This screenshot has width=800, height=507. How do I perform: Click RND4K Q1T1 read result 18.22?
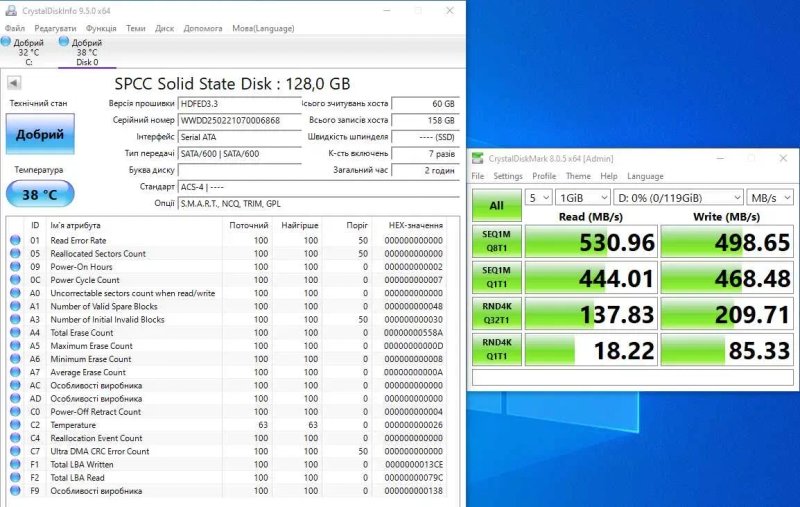coord(591,350)
